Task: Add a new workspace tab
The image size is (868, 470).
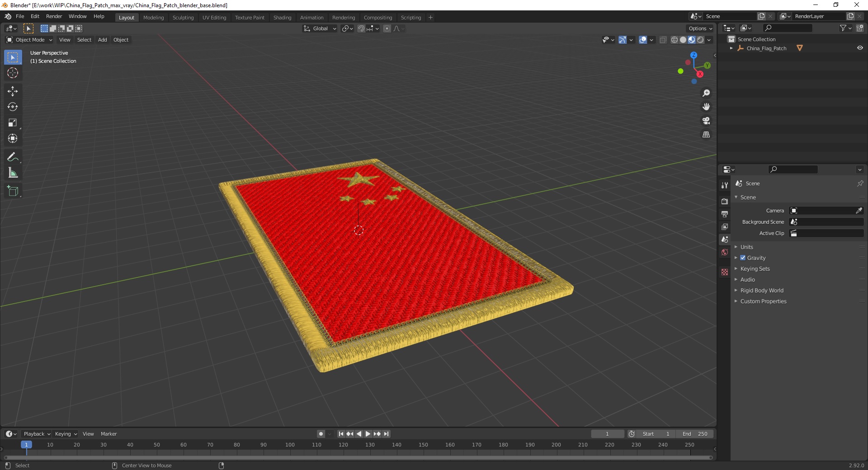Action: pos(430,18)
